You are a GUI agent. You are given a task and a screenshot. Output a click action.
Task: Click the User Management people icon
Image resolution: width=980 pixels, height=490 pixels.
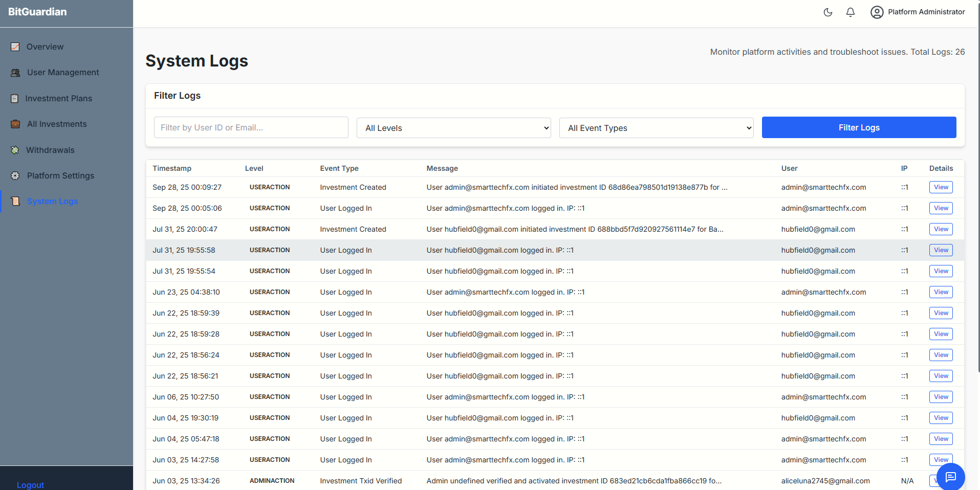point(15,73)
